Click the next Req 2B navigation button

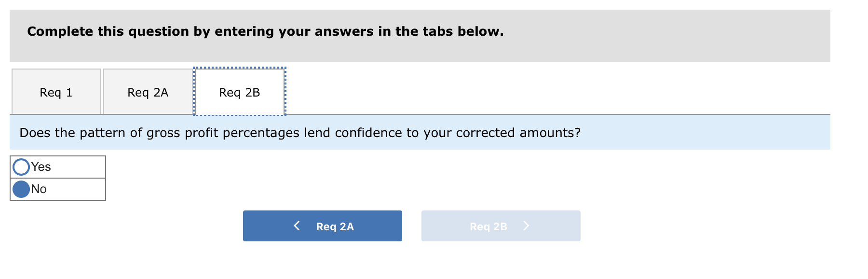(501, 226)
